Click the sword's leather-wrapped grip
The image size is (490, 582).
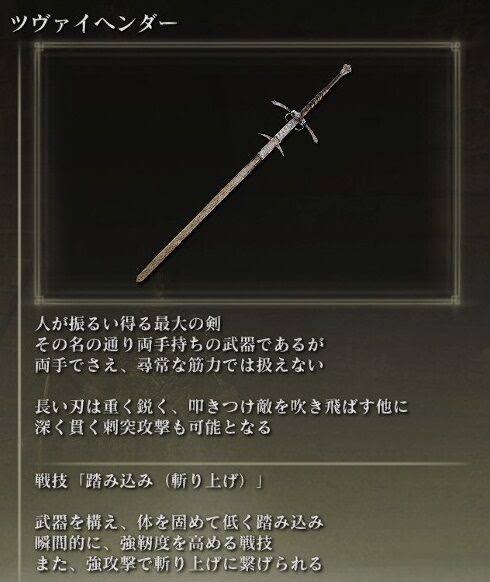(x=321, y=93)
